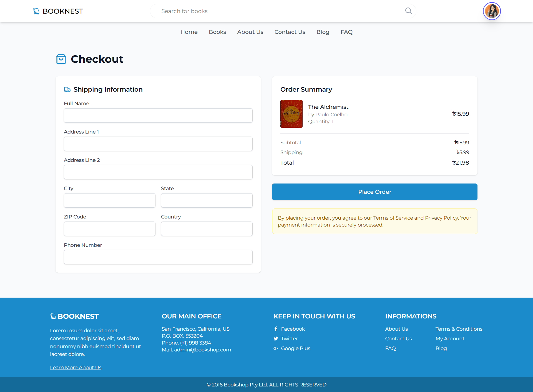The width and height of the screenshot is (533, 392).
Task: Click the Search for books box
Action: click(278, 11)
